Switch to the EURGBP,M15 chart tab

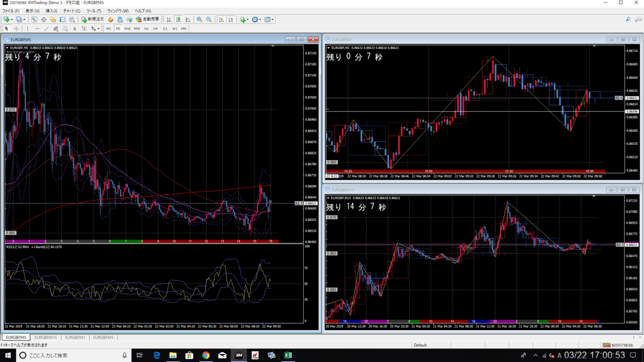[x=46, y=337]
